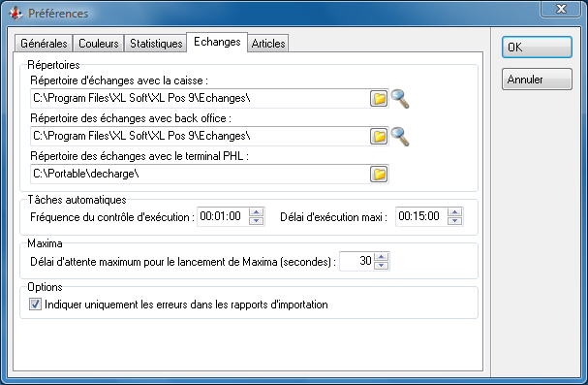Cancel changes with Annuler button
588x385 pixels.
coord(537,80)
